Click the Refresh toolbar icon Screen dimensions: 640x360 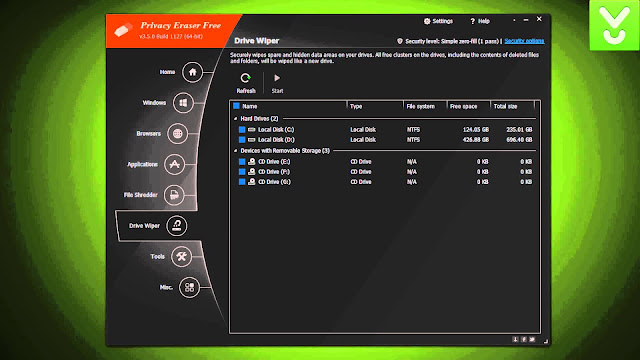[245, 78]
